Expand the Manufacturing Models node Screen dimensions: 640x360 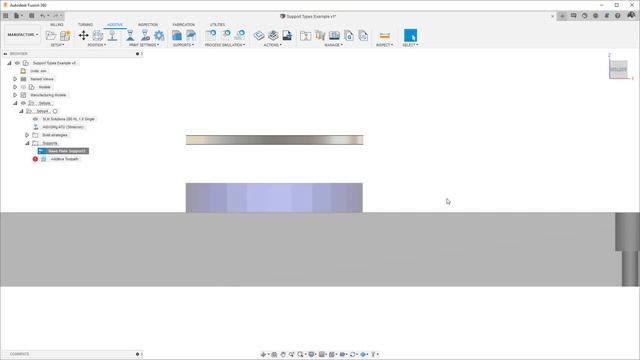15,95
